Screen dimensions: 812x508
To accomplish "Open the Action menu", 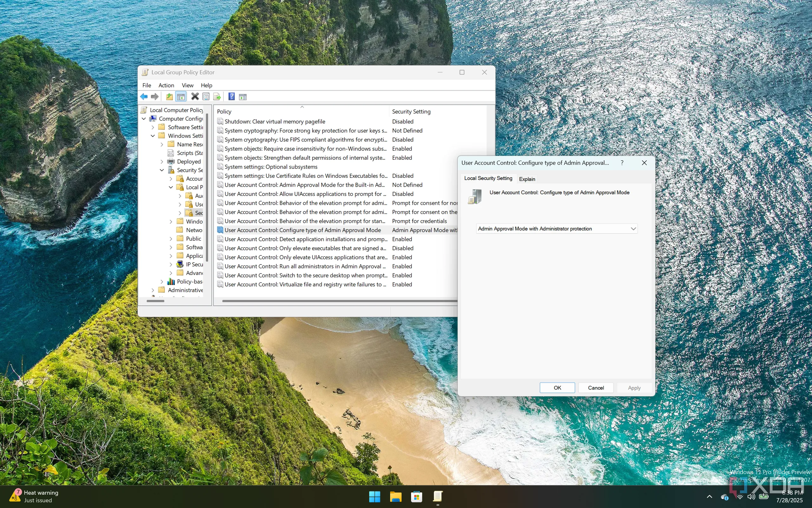I will pyautogui.click(x=166, y=85).
